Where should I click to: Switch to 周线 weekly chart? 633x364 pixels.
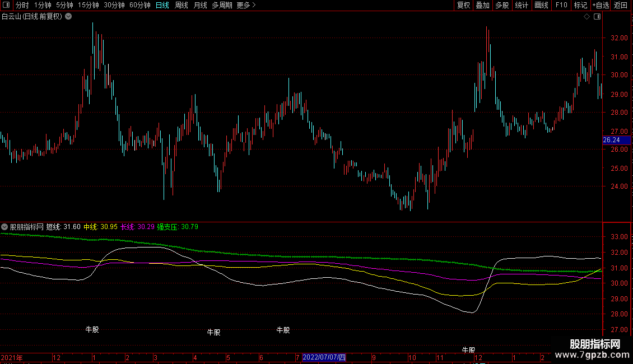coord(181,5)
